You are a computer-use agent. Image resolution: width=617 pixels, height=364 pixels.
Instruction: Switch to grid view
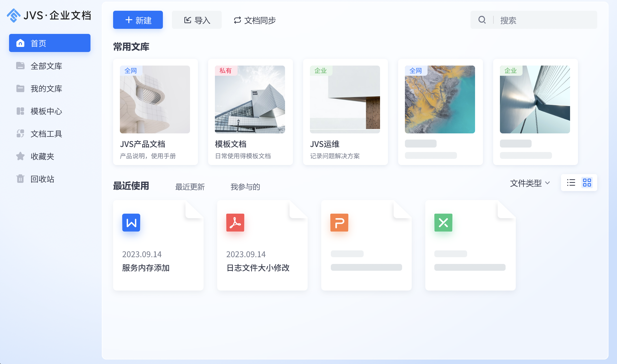click(587, 183)
